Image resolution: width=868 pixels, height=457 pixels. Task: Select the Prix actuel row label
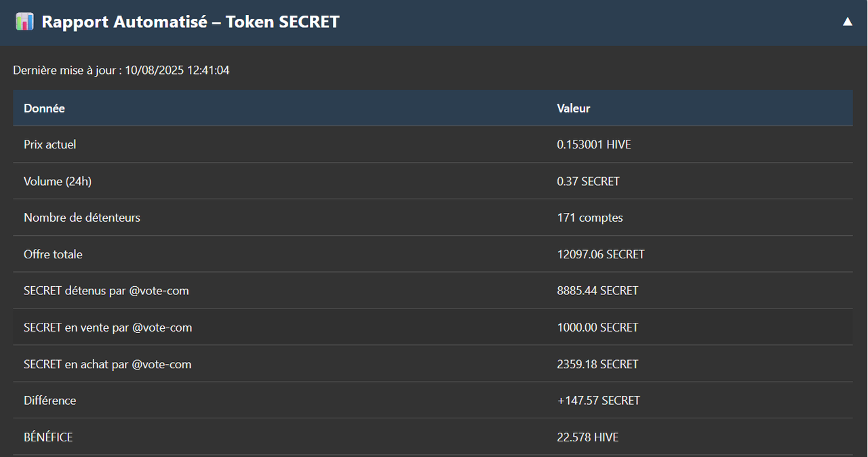click(x=50, y=144)
